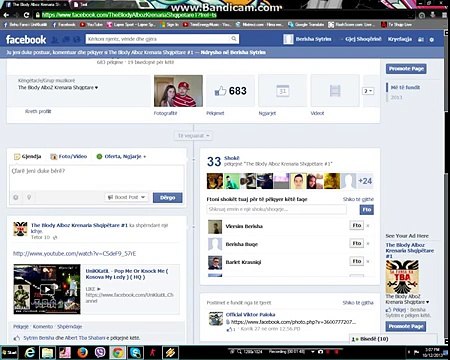
Task: Click top Promote Page button
Action: 406,69
